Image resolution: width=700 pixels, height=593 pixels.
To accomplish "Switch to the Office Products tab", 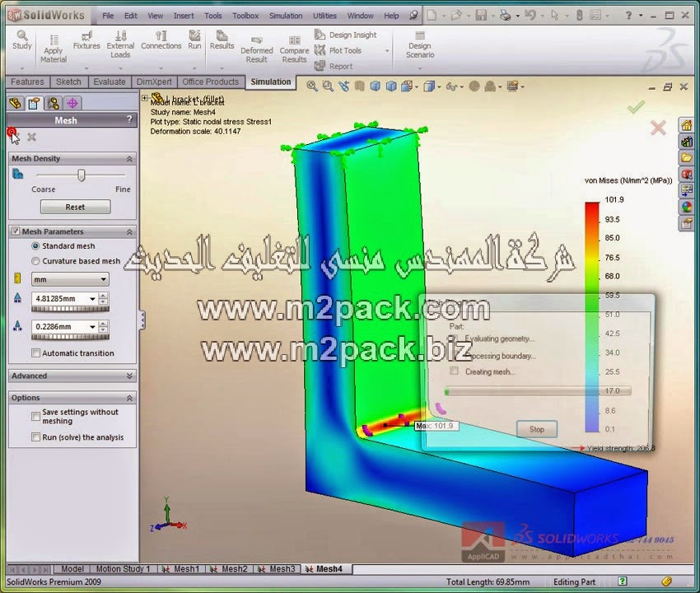I will coord(211,82).
